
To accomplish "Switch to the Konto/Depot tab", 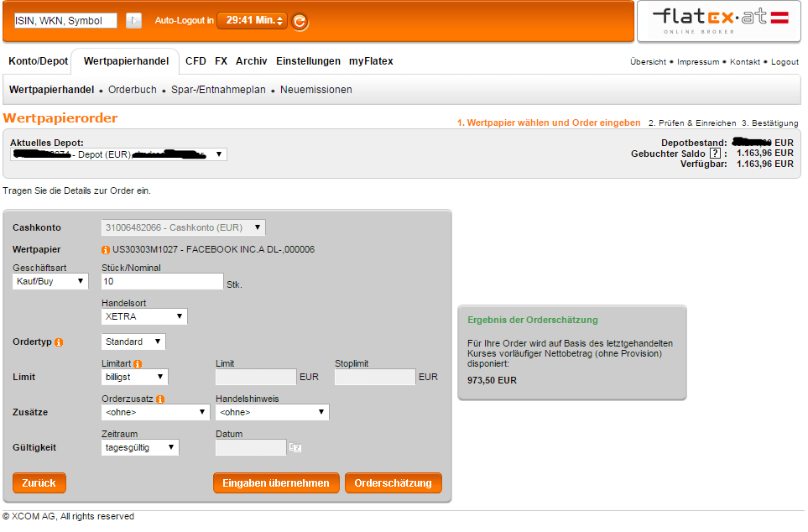I will [x=38, y=61].
